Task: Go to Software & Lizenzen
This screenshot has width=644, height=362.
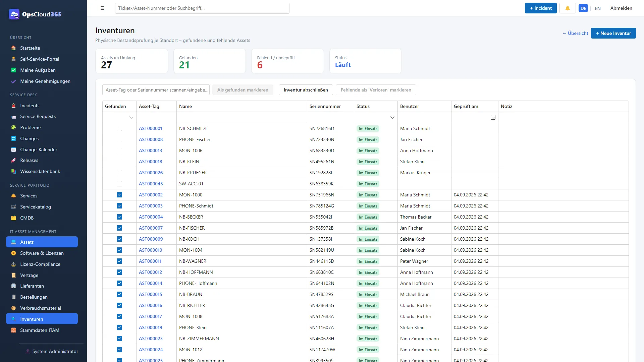Action: coord(42,253)
